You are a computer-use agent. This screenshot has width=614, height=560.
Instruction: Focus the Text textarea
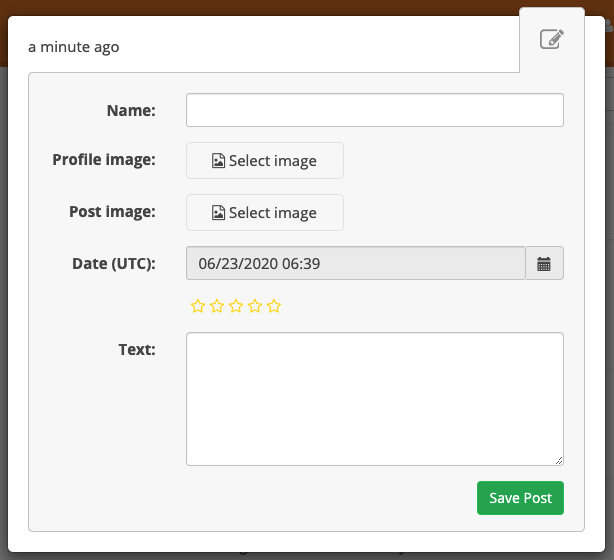tap(375, 399)
